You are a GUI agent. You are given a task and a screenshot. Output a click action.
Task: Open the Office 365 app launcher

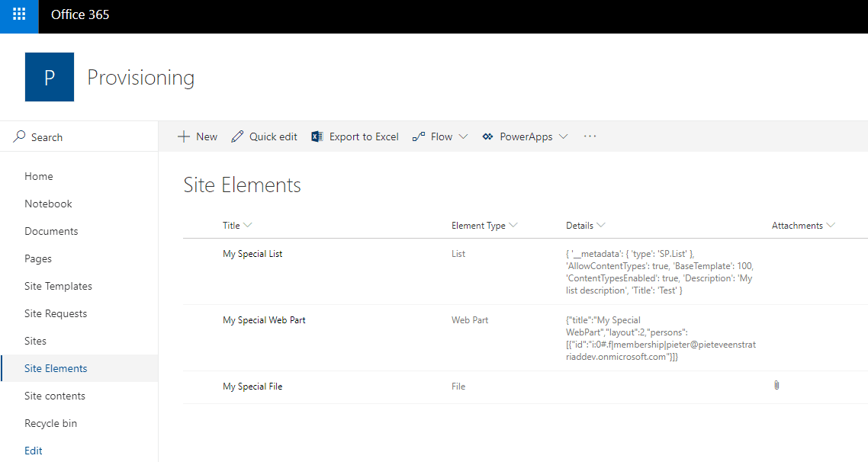pos(17,16)
